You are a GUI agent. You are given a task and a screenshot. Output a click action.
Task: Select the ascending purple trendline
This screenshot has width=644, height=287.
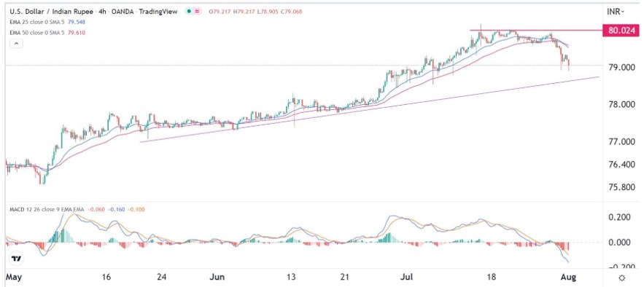(x=370, y=109)
